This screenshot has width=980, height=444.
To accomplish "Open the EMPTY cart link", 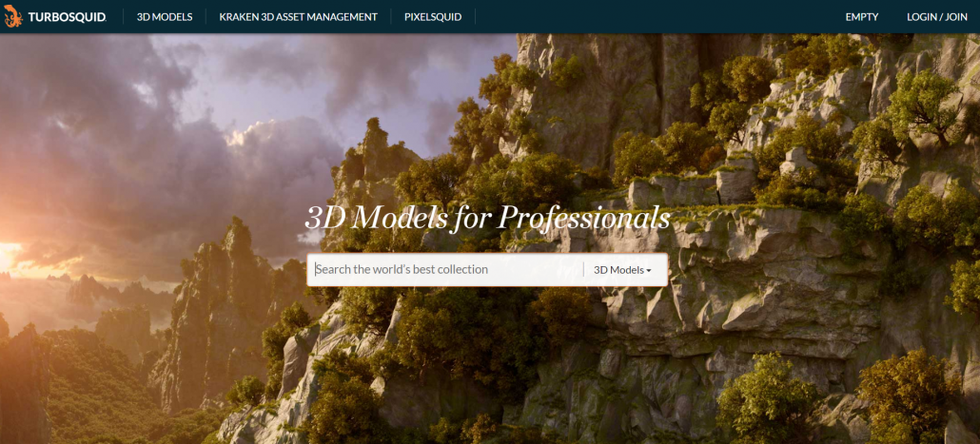I will tap(862, 17).
